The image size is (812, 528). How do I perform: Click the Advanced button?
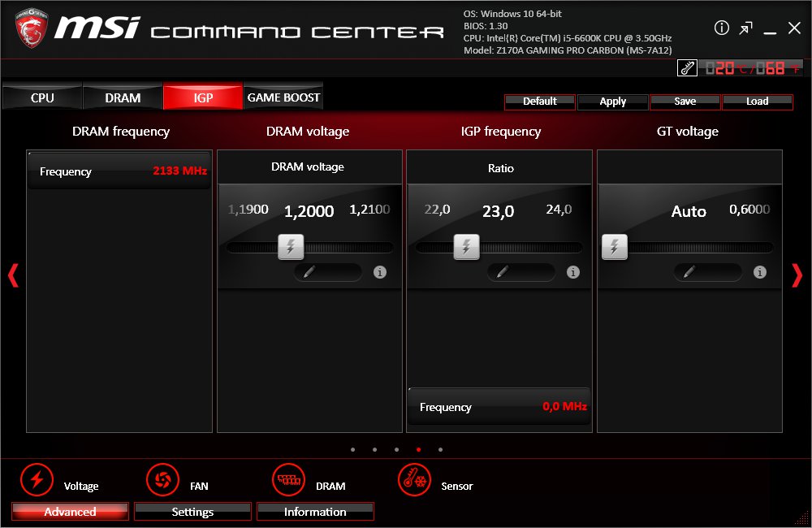pyautogui.click(x=70, y=512)
